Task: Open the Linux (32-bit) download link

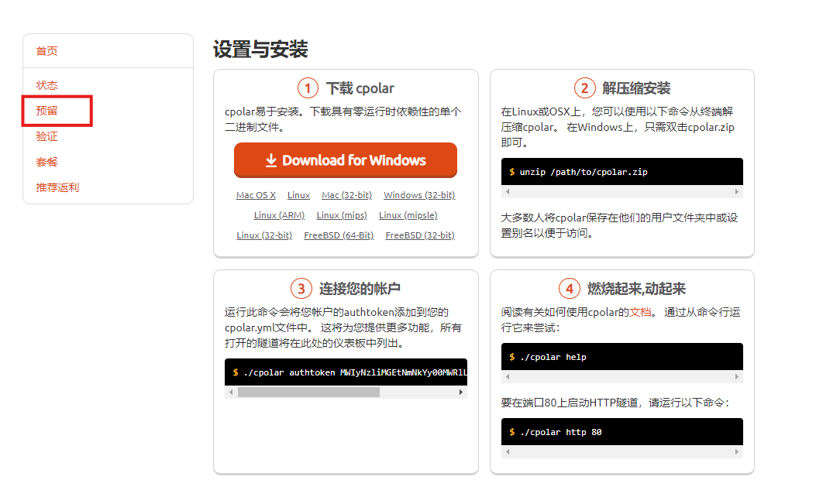Action: pyautogui.click(x=264, y=235)
